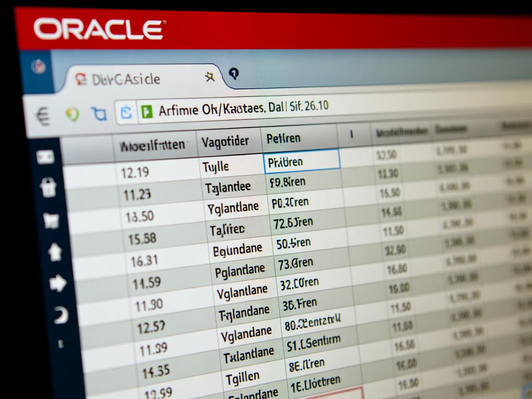This screenshot has height=399, width=532.
Task: Select the highlighted Pritren cell
Action: coord(302,162)
